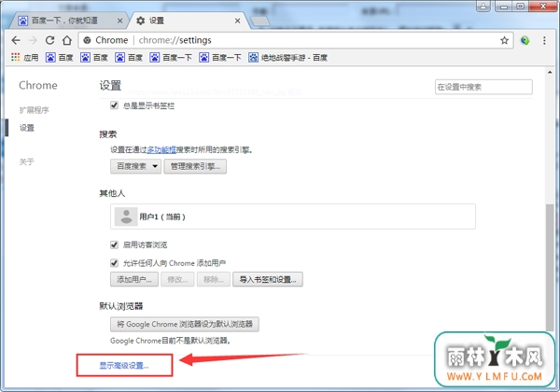Viewport: 560px width, 392px height.
Task: Bookmark this page with the star
Action: pyautogui.click(x=504, y=40)
